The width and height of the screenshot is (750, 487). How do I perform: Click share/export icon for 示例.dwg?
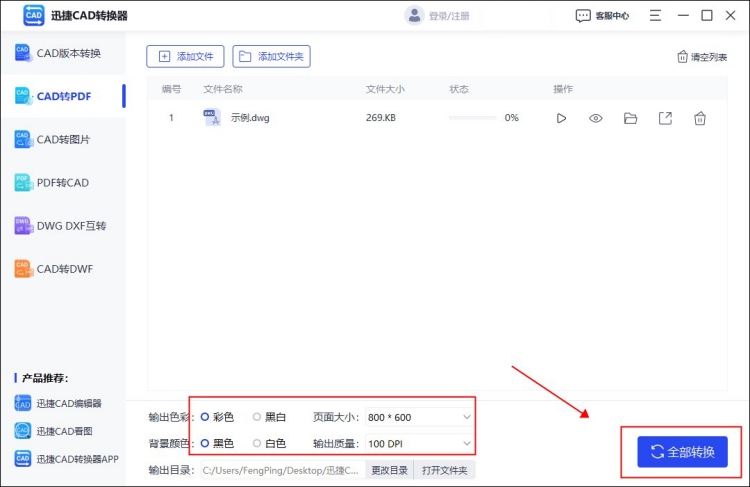[665, 118]
